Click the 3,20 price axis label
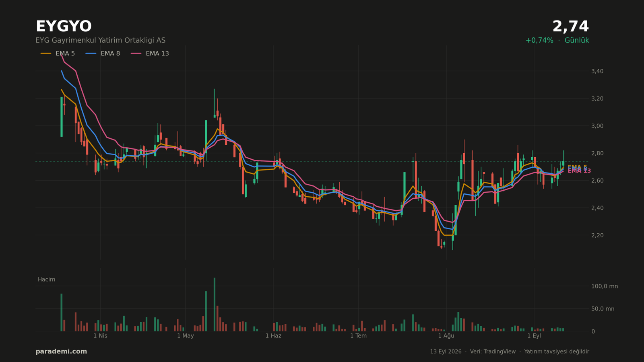Viewport: 644px width, 362px height. pos(597,99)
